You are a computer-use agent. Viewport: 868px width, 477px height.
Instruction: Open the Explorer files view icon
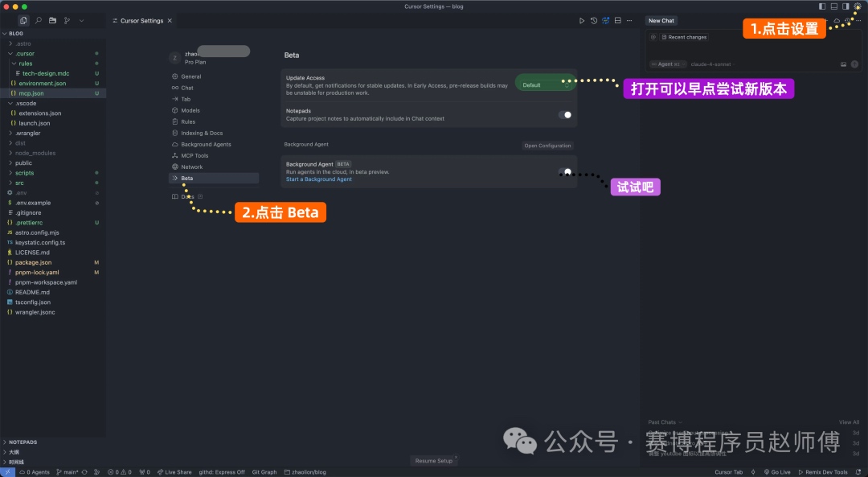[23, 20]
